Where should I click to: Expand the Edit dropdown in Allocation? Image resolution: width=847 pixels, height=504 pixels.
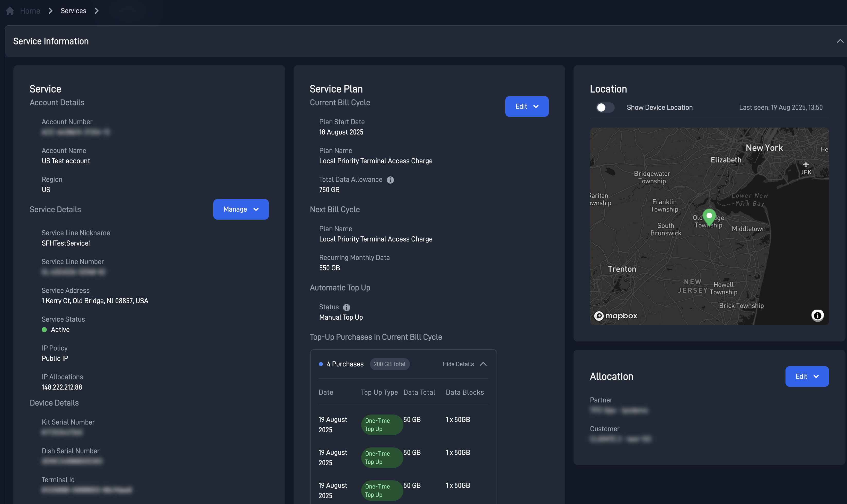point(807,376)
